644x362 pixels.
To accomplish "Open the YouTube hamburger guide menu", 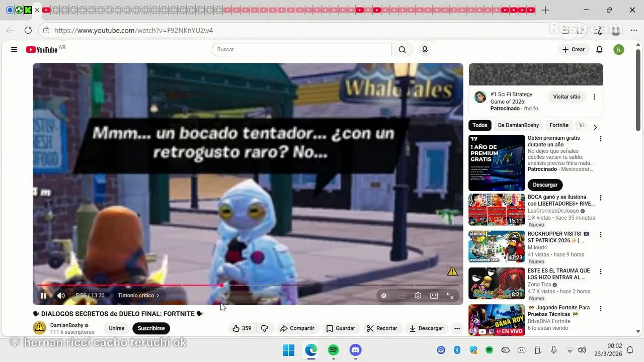I will click(14, 49).
